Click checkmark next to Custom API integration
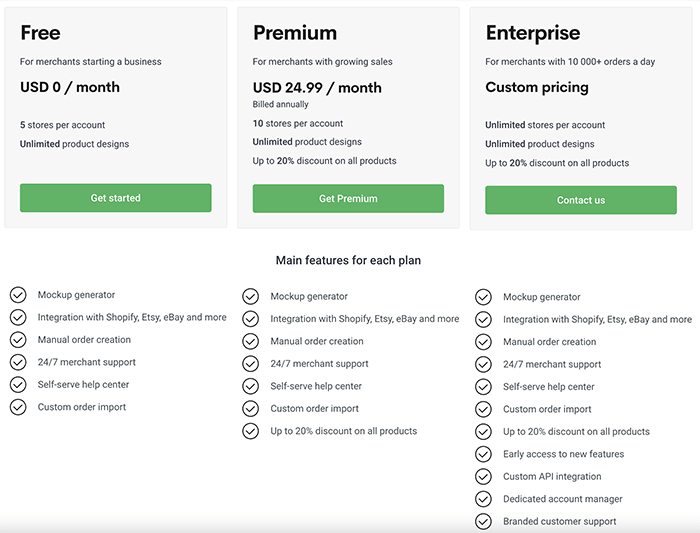Viewport: 700px width, 533px height. tap(483, 476)
